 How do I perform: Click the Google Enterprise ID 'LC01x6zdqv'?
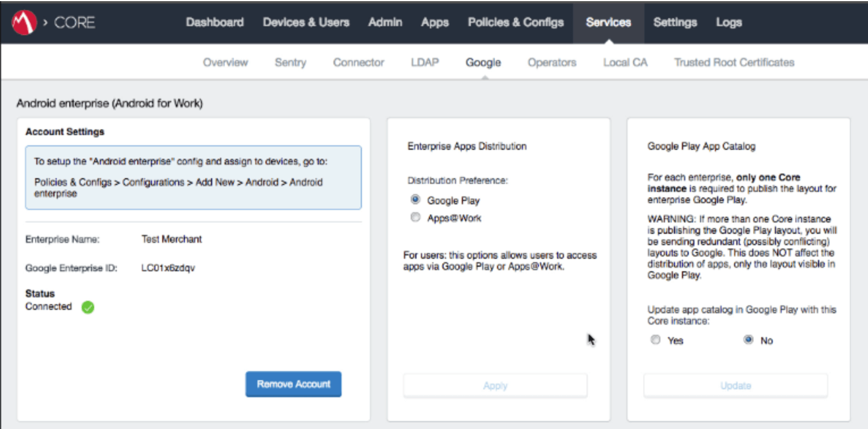[x=168, y=268]
